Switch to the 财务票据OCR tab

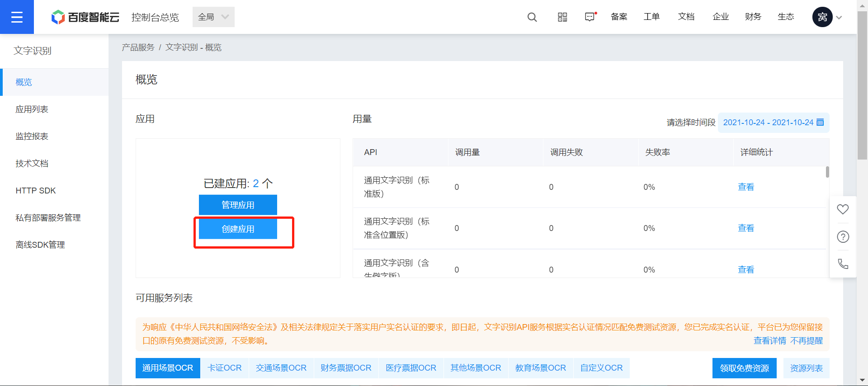(346, 368)
